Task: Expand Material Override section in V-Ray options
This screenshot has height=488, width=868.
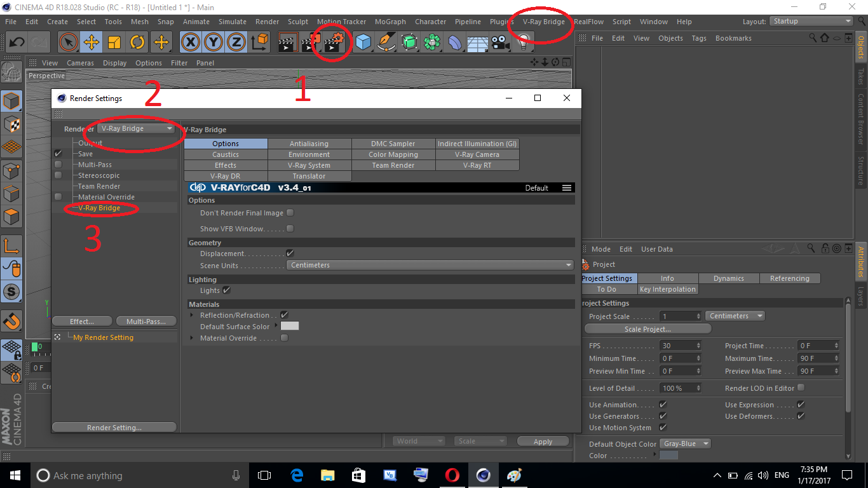Action: point(193,338)
